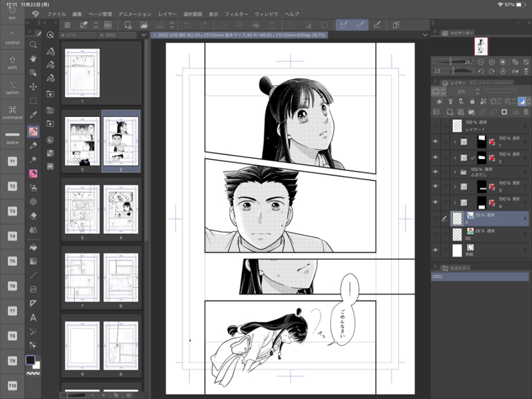Hide frame folder layer 3
This screenshot has height=399, width=532.
click(436, 186)
